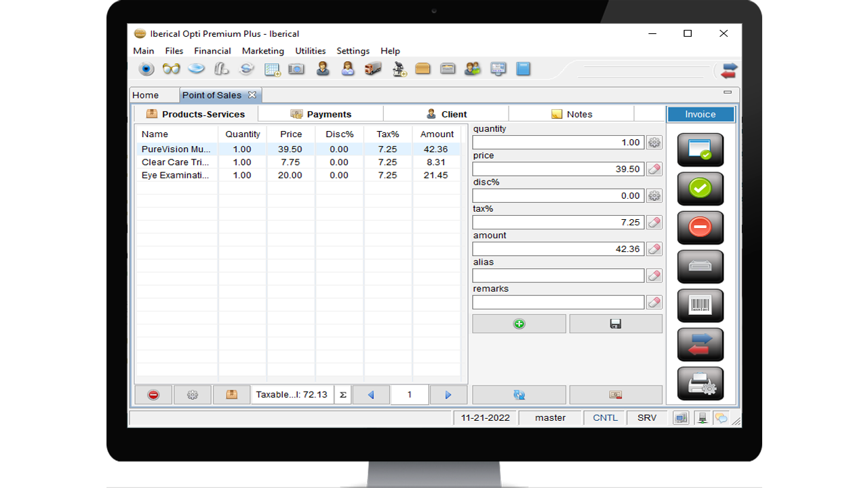Click the green plus add button
This screenshot has height=488, width=868.
(519, 324)
